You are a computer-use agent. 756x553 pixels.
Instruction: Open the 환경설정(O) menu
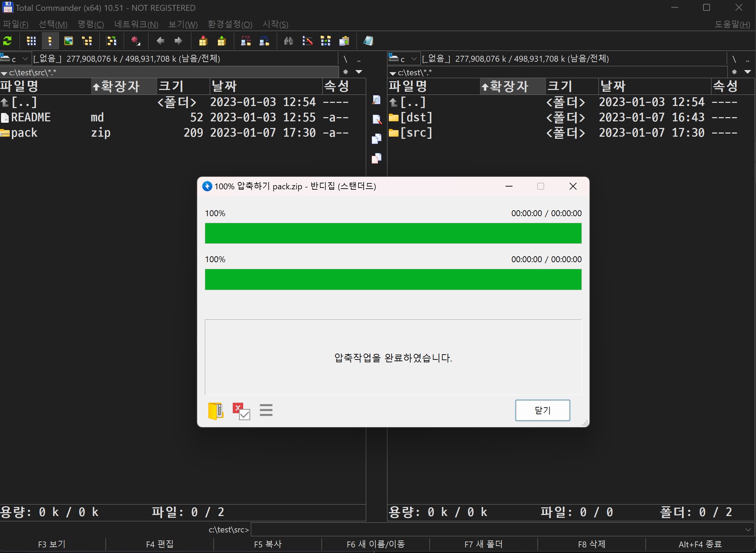click(230, 24)
